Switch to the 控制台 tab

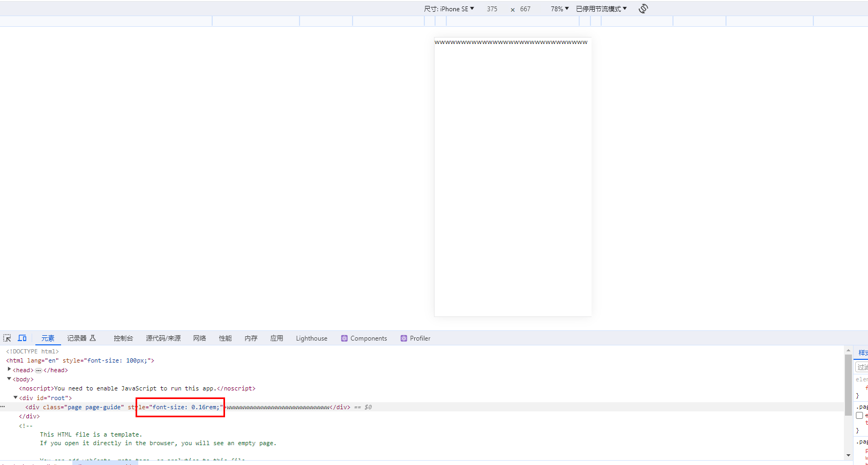(123, 338)
